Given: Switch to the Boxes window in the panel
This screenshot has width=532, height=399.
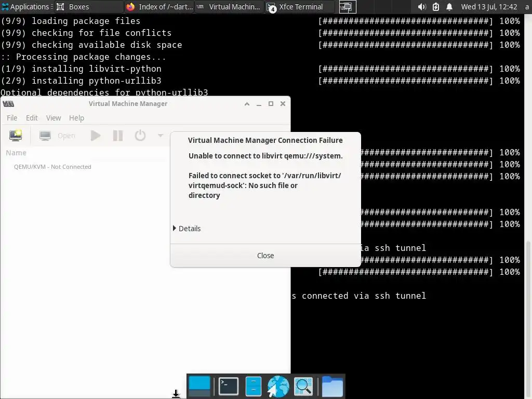Looking at the screenshot, I should click(89, 7).
